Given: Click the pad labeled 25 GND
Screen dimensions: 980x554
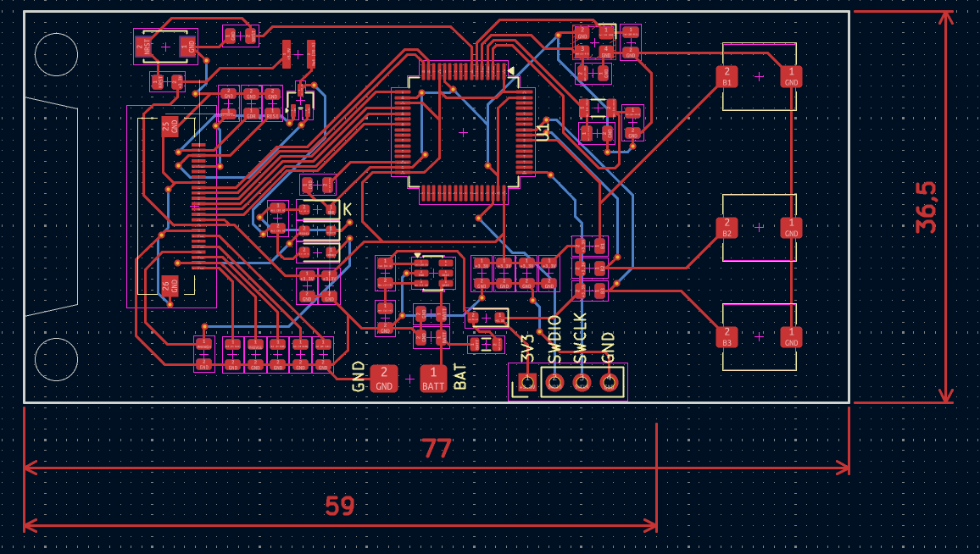Looking at the screenshot, I should coord(170,127).
